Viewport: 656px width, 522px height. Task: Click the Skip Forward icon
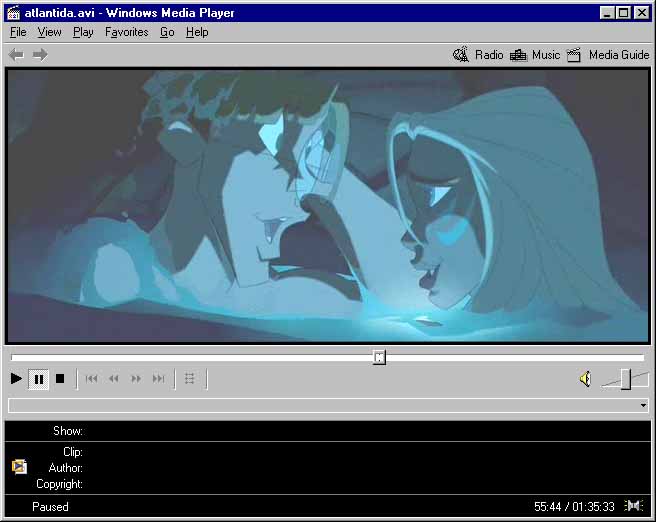click(158, 379)
